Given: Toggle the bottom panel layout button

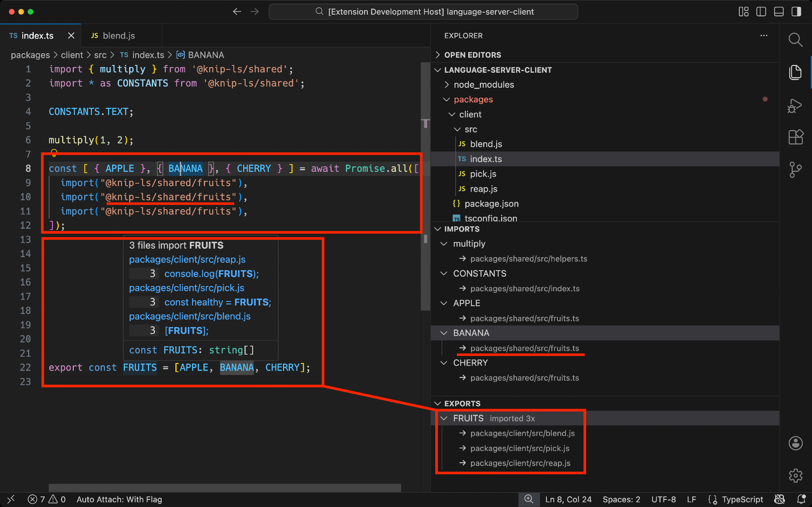Looking at the screenshot, I should (779, 12).
